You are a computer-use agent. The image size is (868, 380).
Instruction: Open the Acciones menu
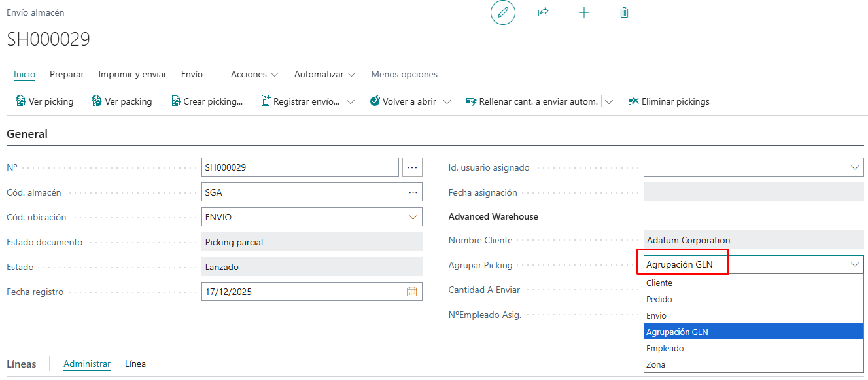pyautogui.click(x=254, y=74)
